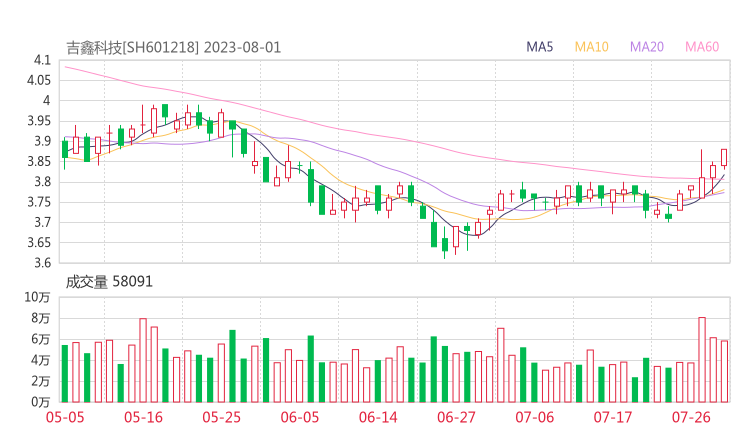Screen dimensions: 740x440
Task: Click the MA5 legend label
Action: pyautogui.click(x=539, y=47)
